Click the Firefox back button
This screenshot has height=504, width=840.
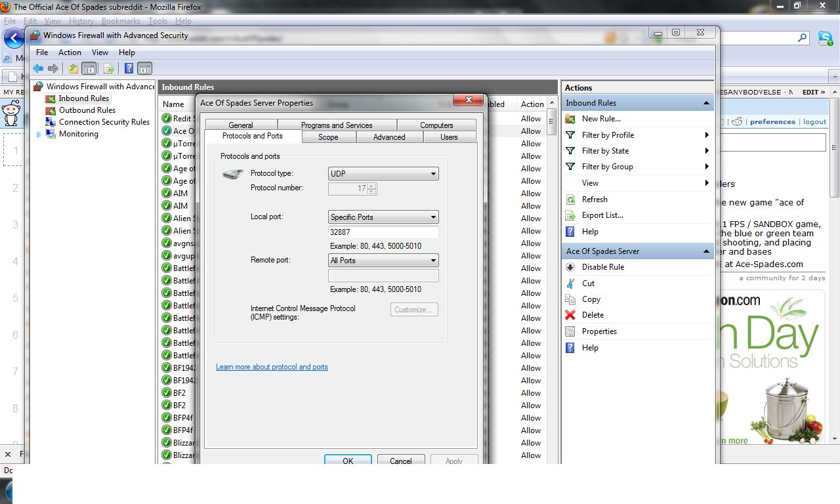pos(13,39)
